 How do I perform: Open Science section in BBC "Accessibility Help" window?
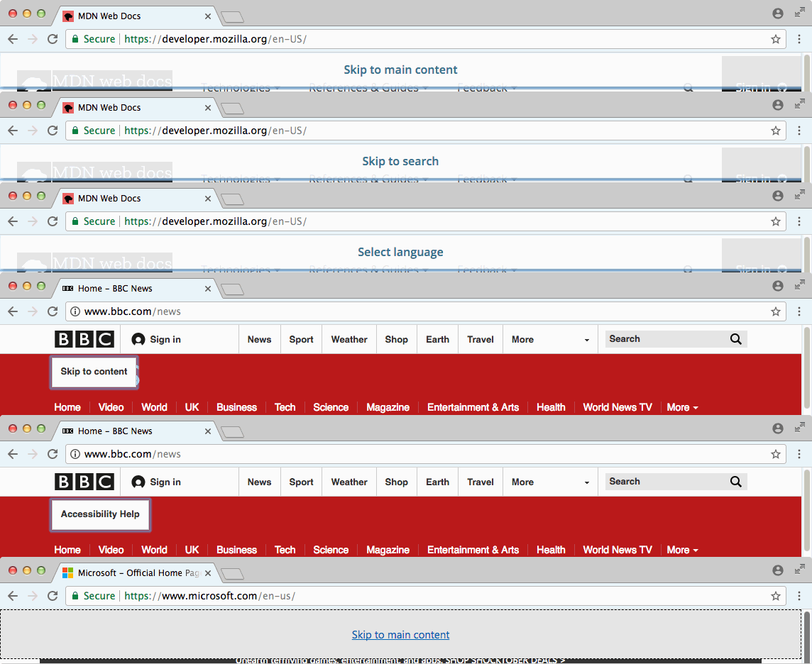330,550
